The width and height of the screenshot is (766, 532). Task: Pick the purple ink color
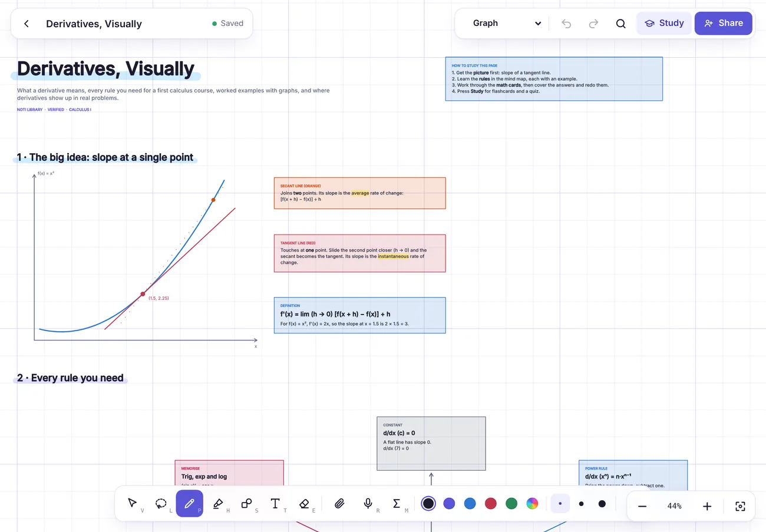[449, 503]
